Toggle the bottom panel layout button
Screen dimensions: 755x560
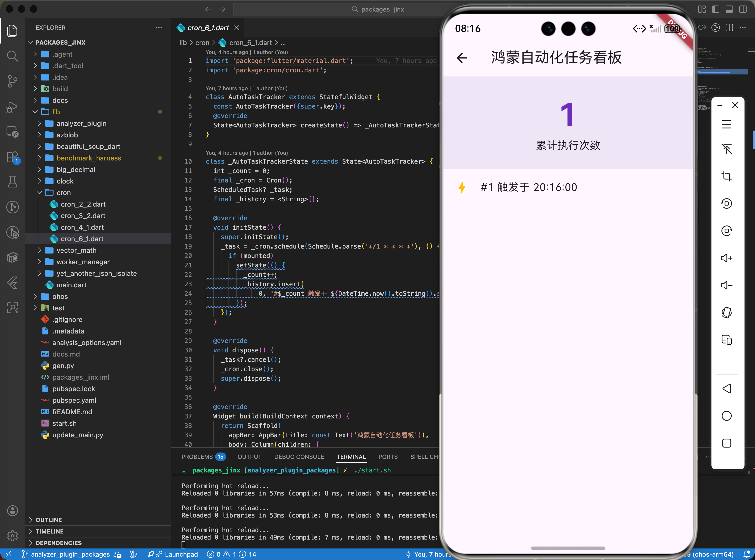point(729,9)
